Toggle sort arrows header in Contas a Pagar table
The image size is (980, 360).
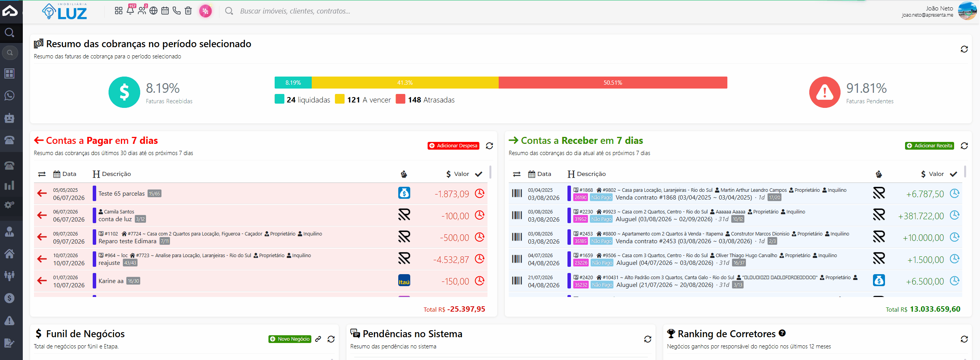pyautogui.click(x=42, y=174)
